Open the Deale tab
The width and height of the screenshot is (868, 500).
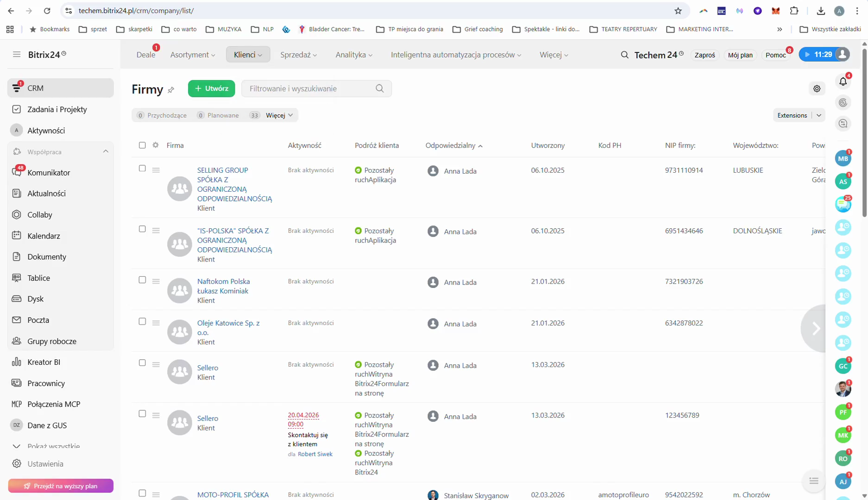pos(146,55)
